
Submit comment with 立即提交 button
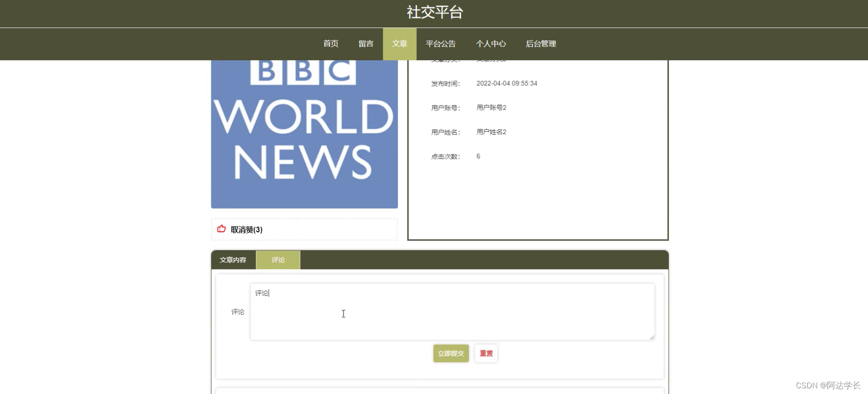pyautogui.click(x=451, y=353)
